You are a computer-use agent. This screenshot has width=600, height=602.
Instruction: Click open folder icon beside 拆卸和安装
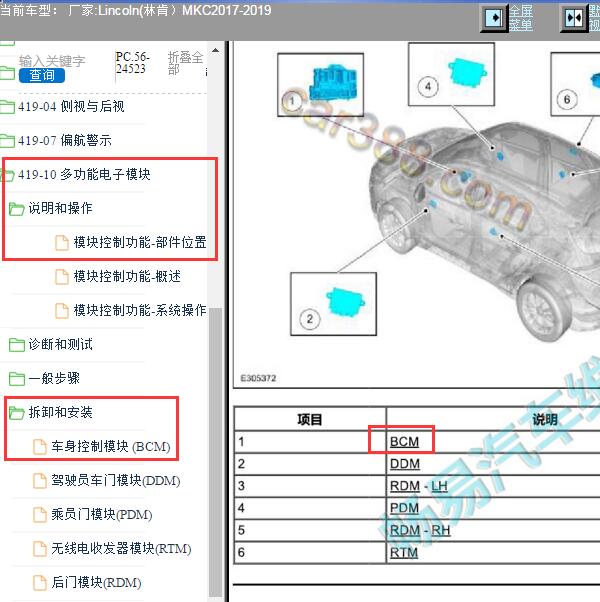coord(17,413)
